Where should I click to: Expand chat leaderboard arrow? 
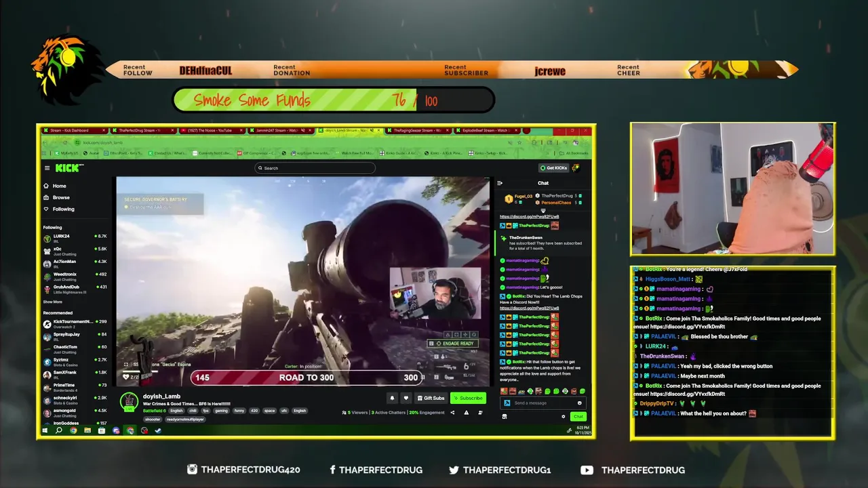pyautogui.click(x=542, y=211)
